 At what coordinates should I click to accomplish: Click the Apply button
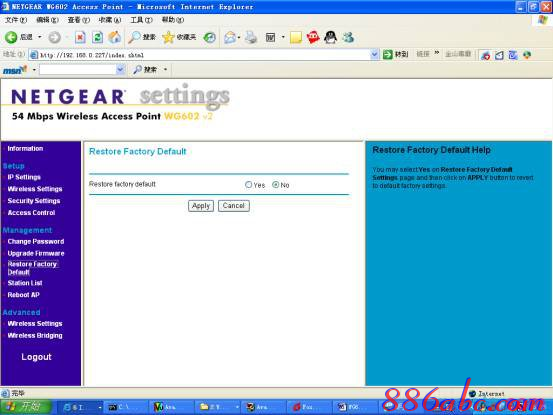(201, 206)
